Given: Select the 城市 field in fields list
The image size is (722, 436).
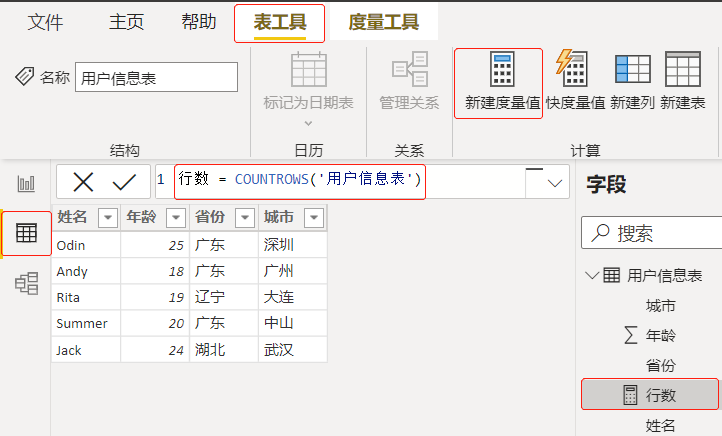Looking at the screenshot, I should [660, 306].
